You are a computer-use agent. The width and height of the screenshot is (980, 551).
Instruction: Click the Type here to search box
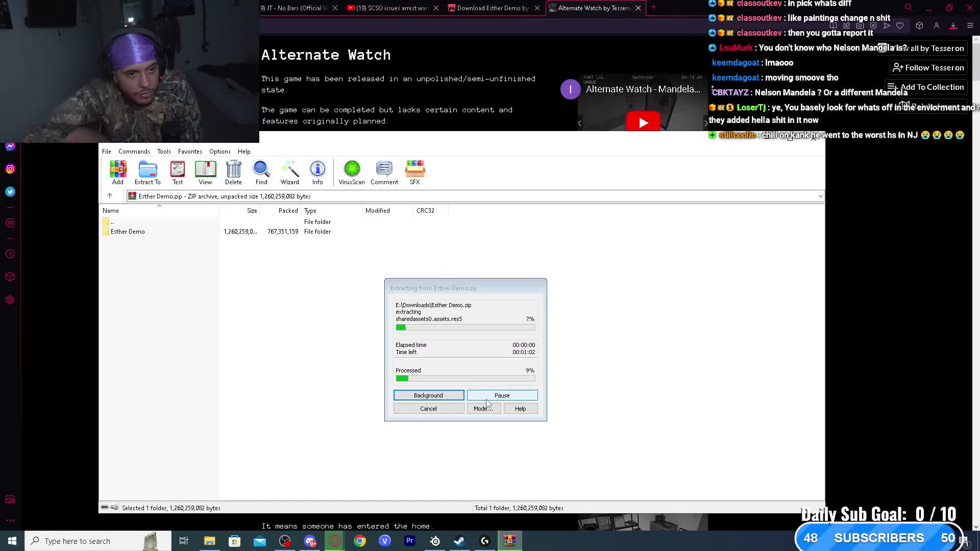point(98,541)
